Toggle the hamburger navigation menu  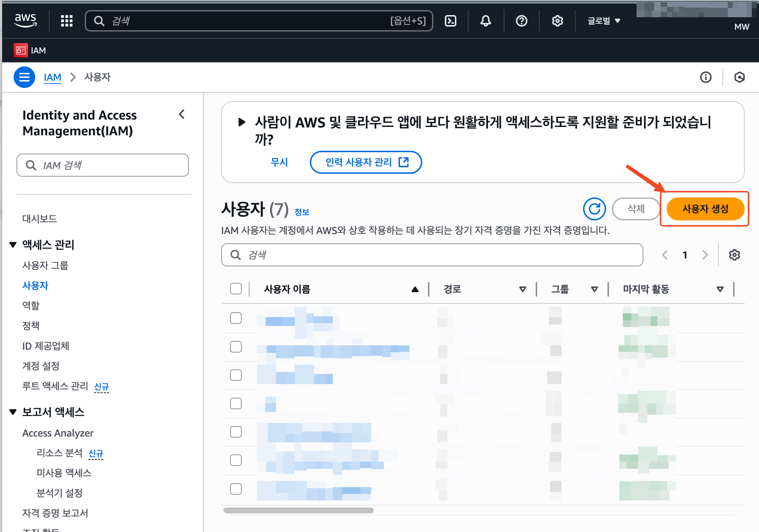click(x=24, y=77)
